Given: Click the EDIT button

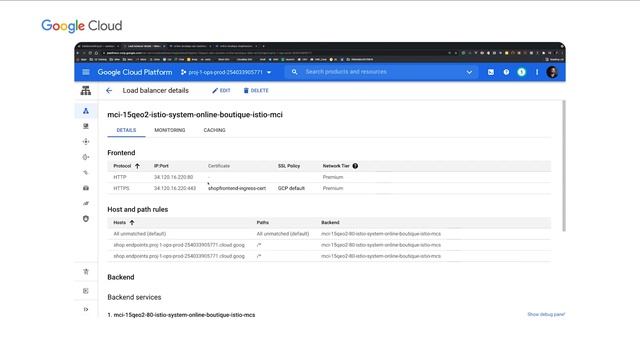Looking at the screenshot, I should tap(221, 91).
